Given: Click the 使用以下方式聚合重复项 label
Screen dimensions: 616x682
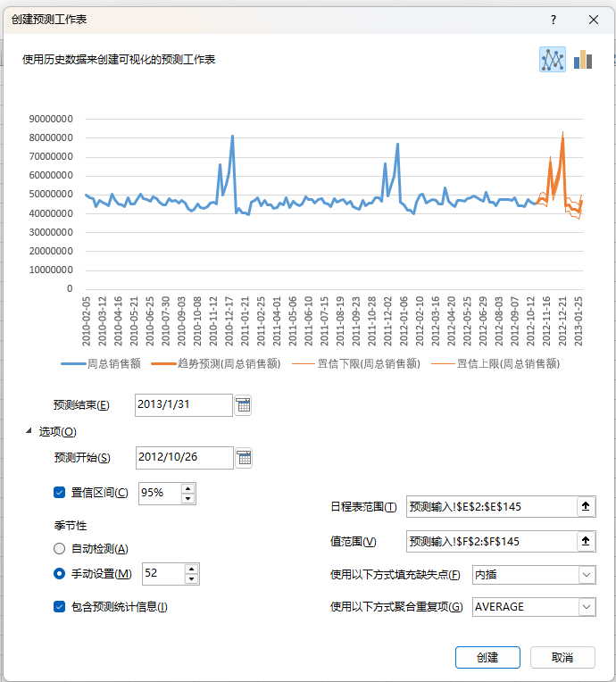Looking at the screenshot, I should [x=396, y=607].
